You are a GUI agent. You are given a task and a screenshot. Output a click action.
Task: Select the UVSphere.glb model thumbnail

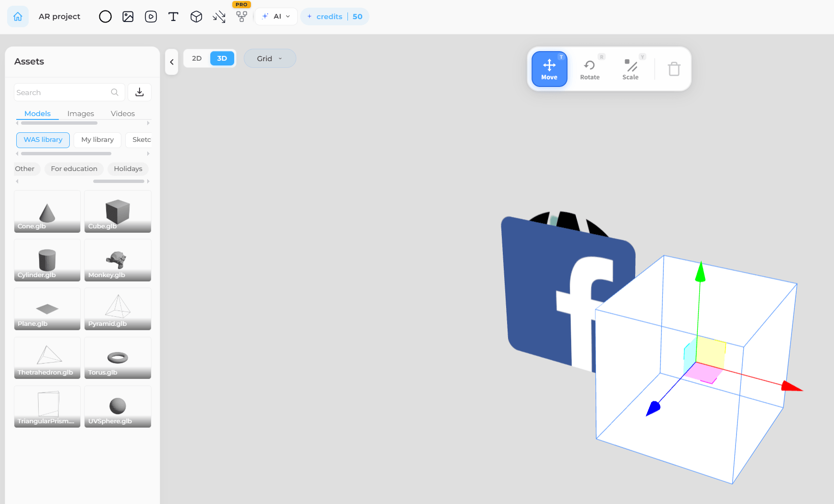point(118,407)
